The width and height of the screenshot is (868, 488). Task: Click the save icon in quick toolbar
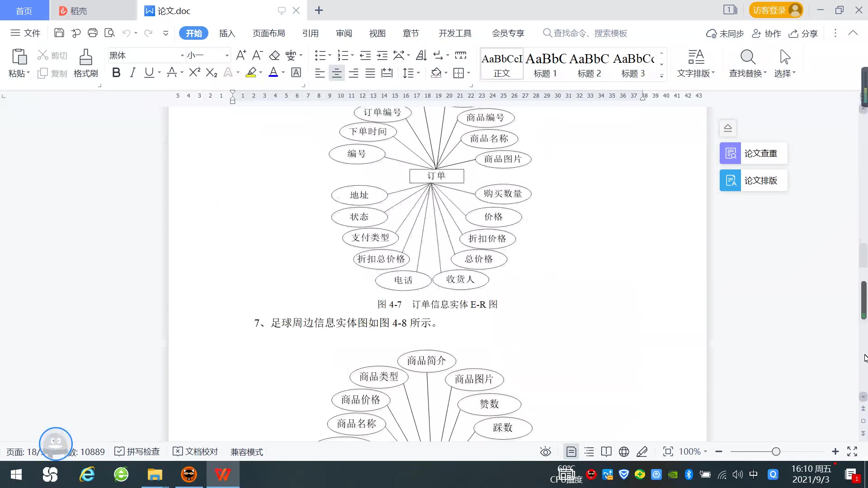click(x=59, y=33)
